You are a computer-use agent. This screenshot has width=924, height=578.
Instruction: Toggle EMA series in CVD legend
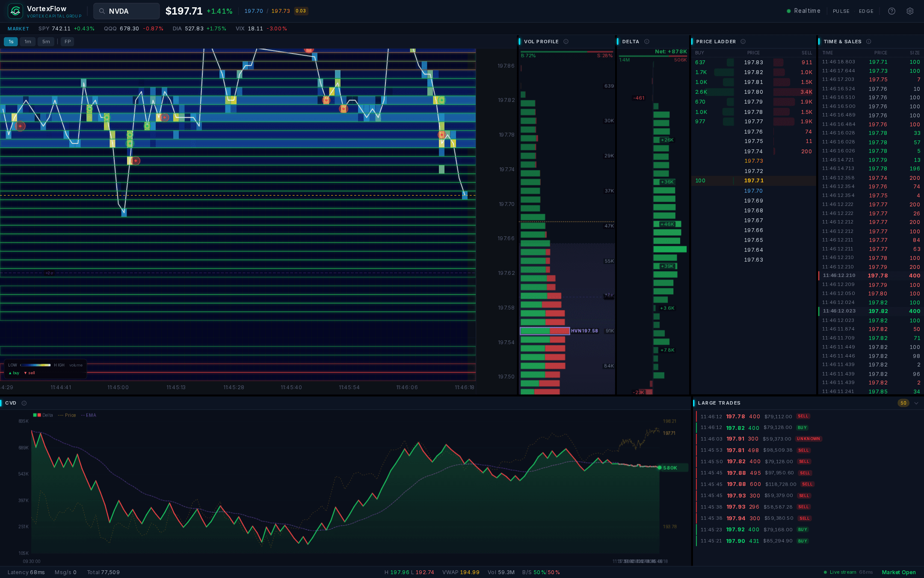(89, 415)
